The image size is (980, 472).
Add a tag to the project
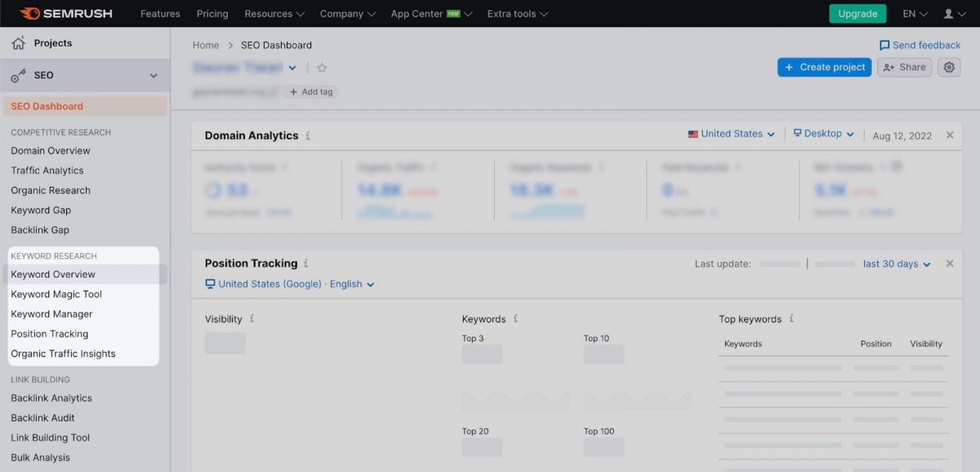point(312,91)
